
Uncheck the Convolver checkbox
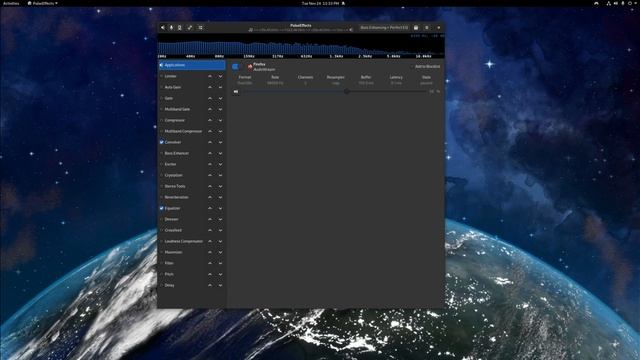click(161, 142)
